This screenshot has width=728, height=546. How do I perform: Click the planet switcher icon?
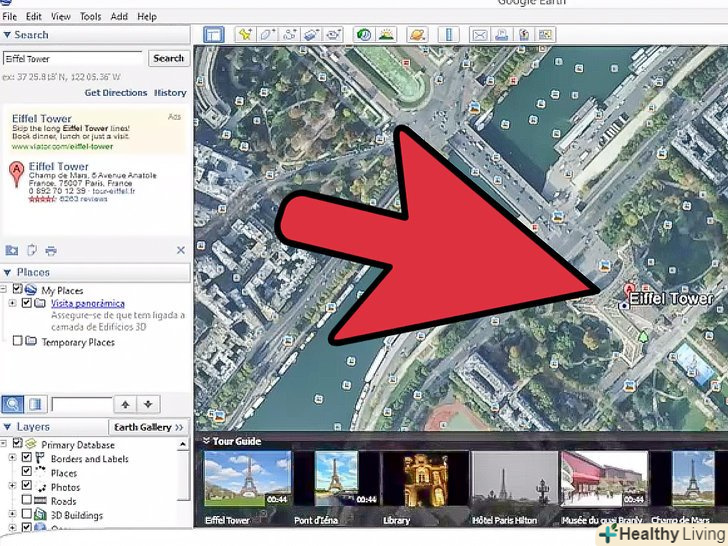pos(417,34)
